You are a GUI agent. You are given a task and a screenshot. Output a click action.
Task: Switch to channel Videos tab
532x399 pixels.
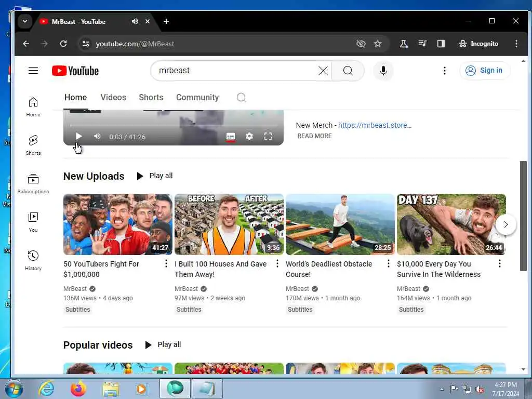113,97
